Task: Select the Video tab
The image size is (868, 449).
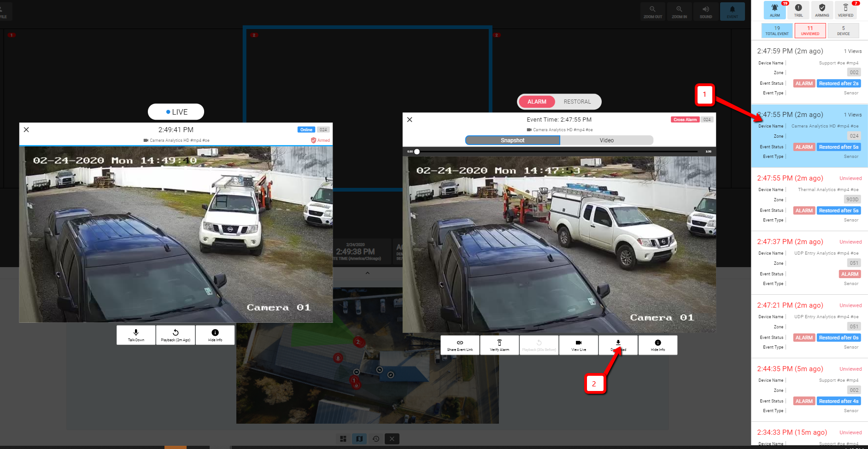Action: click(607, 140)
